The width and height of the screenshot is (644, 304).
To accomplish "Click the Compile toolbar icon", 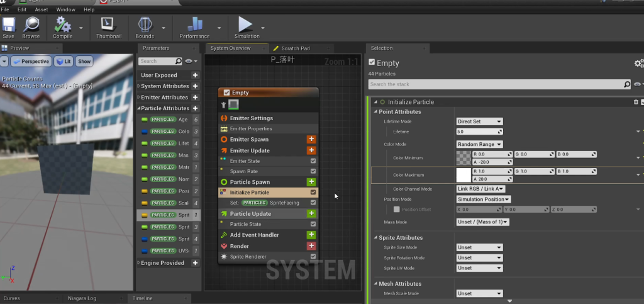I will pos(62,25).
